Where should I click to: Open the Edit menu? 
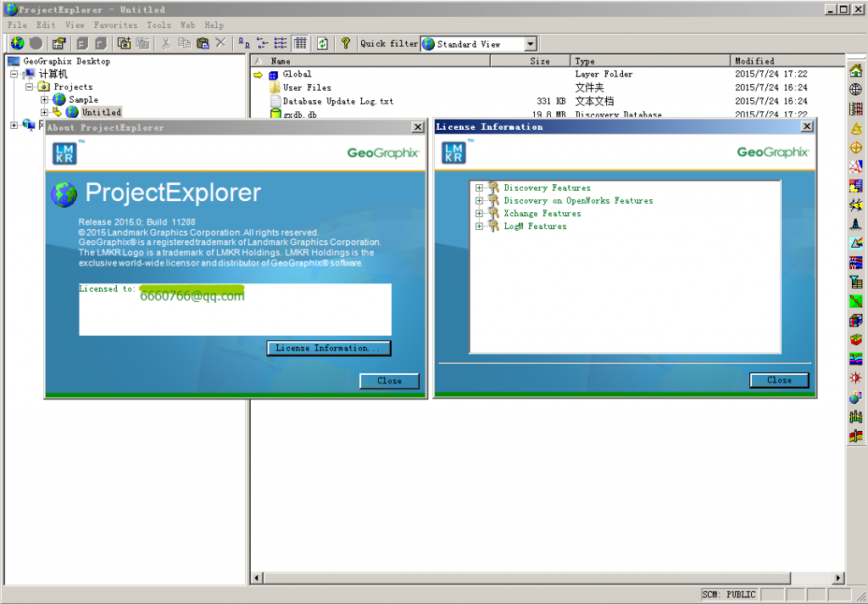[x=46, y=25]
